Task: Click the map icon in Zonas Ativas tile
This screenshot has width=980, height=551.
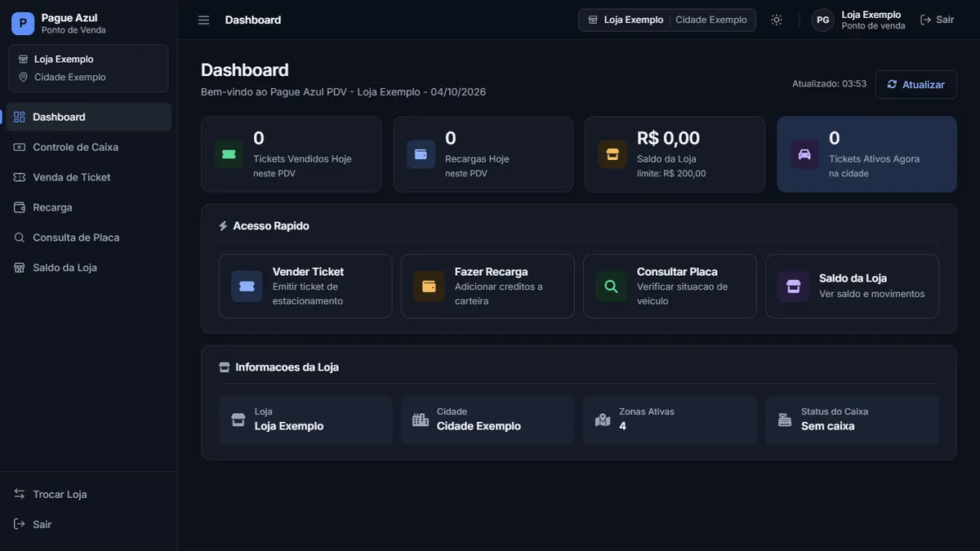Action: click(603, 420)
